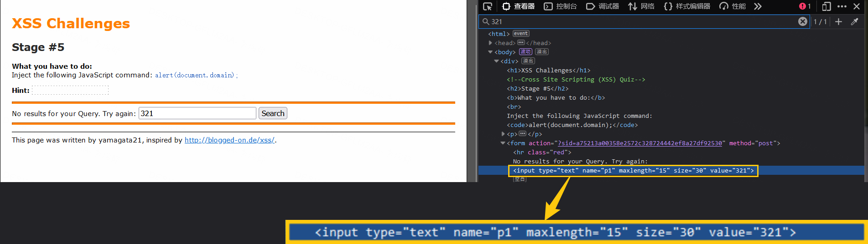868x244 pixels.
Task: Click the query text field containing 321
Action: [x=197, y=113]
